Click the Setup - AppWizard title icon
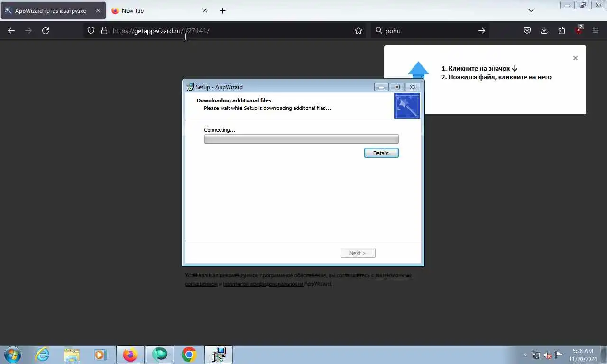 (190, 87)
